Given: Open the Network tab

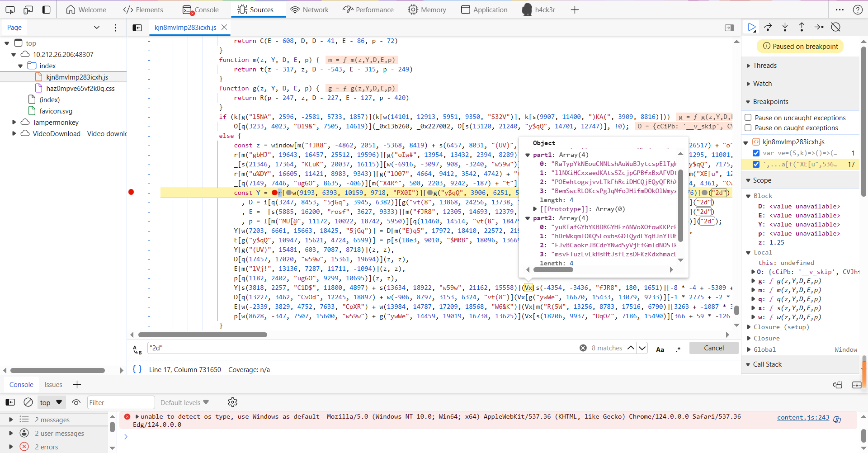Looking at the screenshot, I should pyautogui.click(x=309, y=9).
